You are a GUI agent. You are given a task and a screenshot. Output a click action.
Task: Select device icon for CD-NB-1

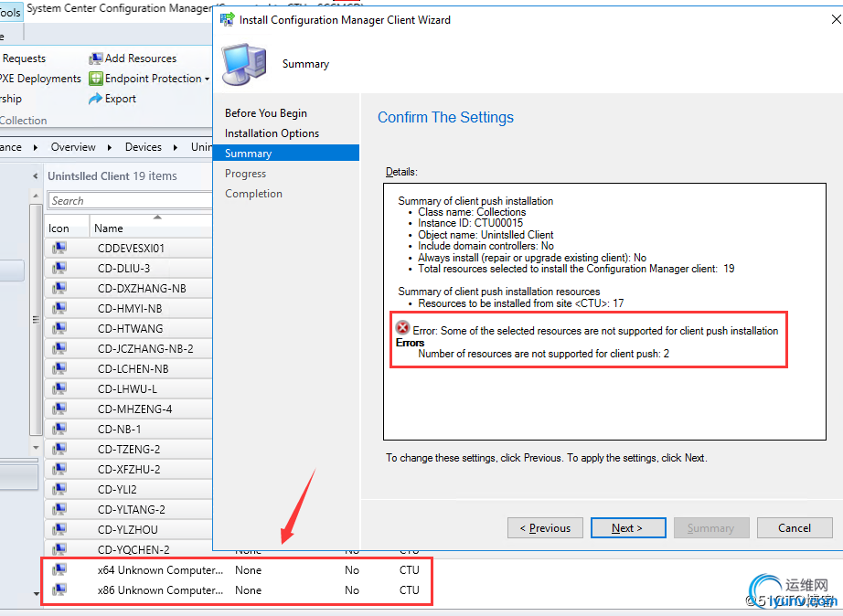59,429
